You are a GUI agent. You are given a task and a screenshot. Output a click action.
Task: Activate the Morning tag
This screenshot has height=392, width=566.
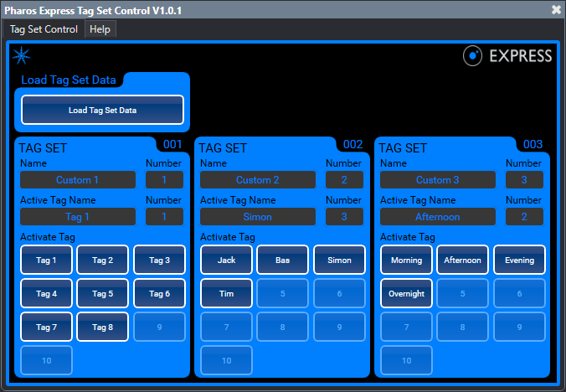tap(406, 260)
